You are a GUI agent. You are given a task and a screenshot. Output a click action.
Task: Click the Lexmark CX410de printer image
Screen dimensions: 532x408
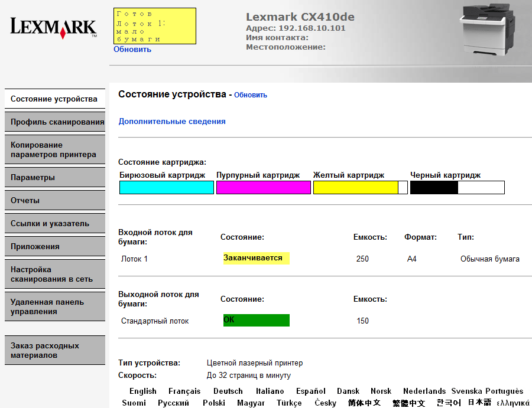[x=487, y=30]
